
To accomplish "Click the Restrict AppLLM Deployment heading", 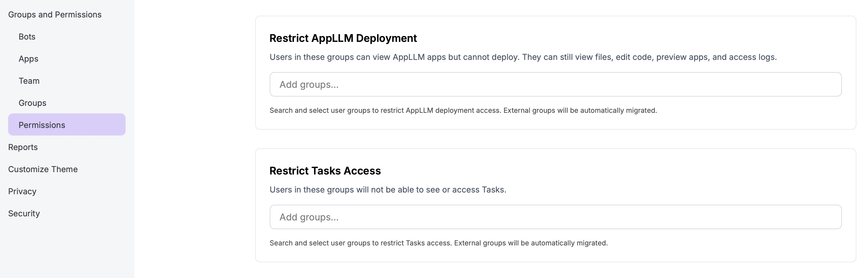I will 343,38.
